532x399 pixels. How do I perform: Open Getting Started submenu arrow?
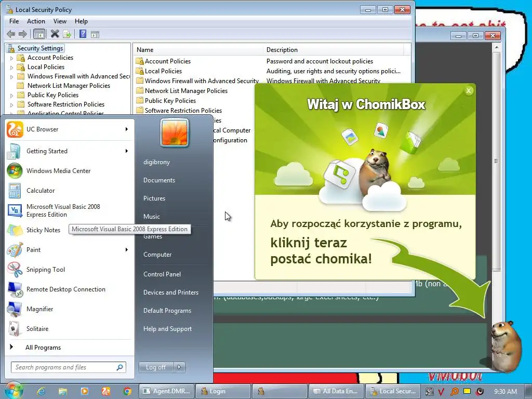[x=127, y=151]
